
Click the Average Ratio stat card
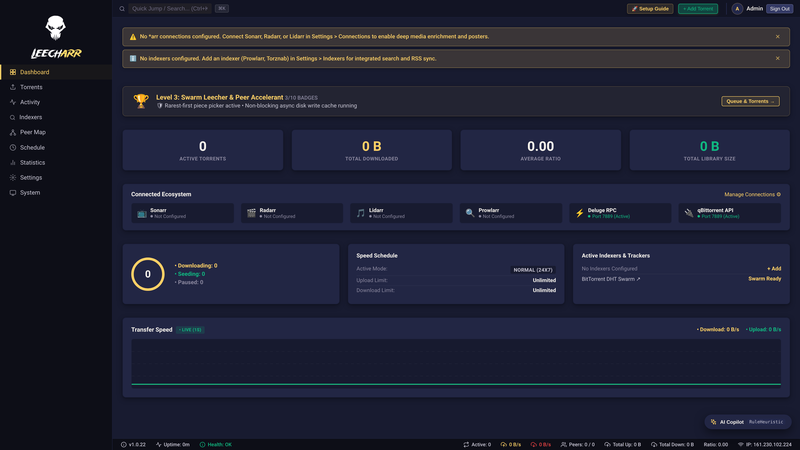click(540, 150)
